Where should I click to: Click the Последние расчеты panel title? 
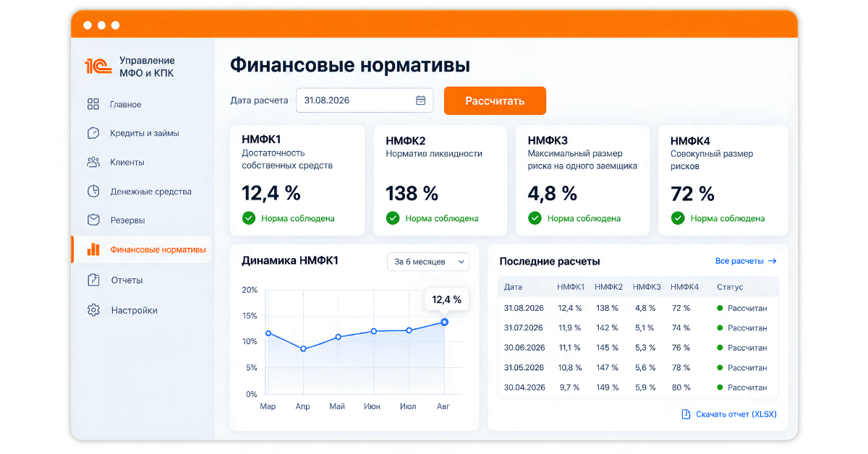point(550,261)
